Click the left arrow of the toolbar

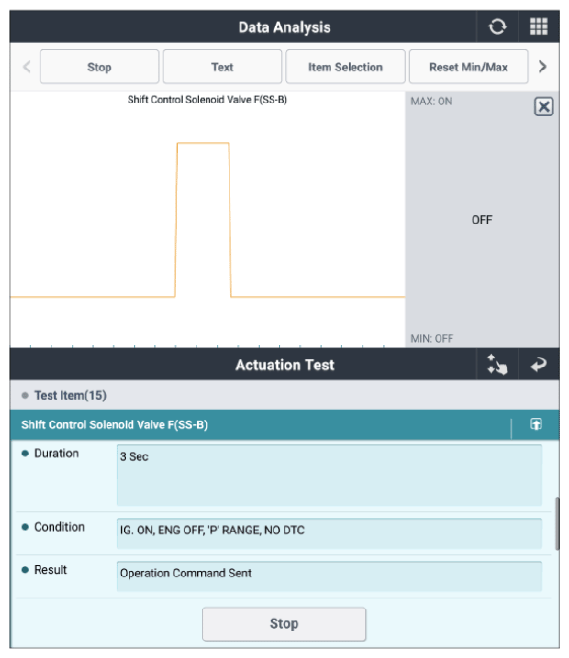[26, 67]
